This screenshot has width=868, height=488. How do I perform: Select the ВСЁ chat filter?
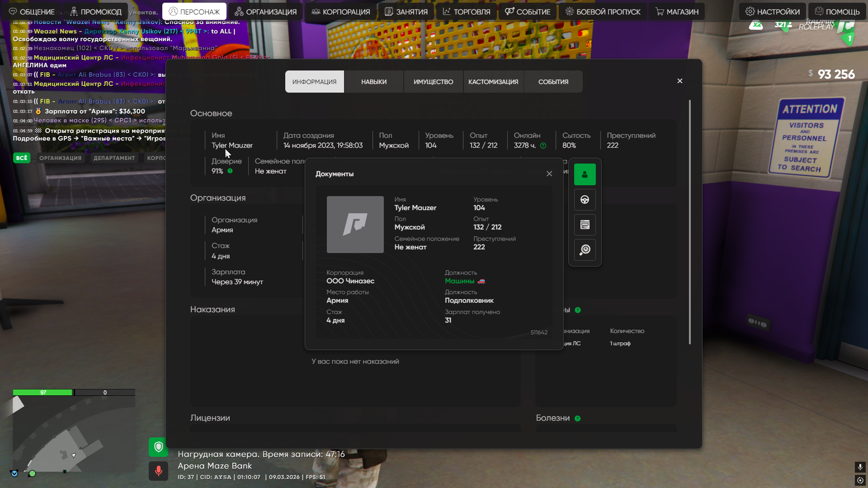tap(22, 158)
